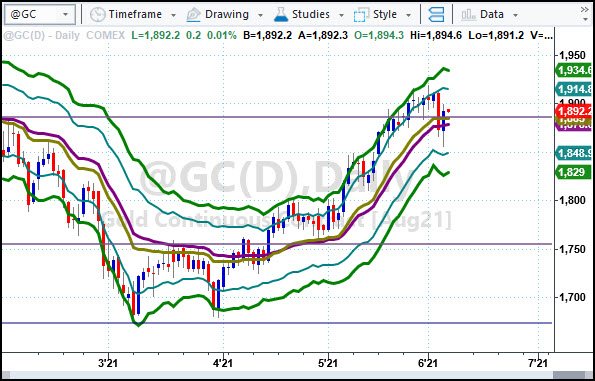Open the Style menu label

(385, 14)
